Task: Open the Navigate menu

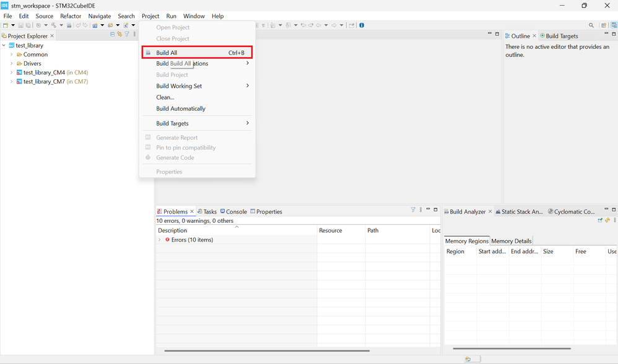Action: [x=99, y=16]
